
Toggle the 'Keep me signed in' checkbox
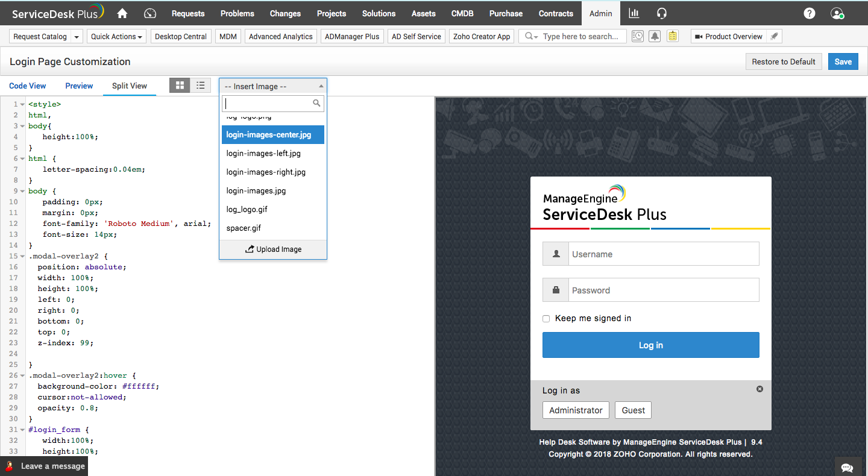pyautogui.click(x=546, y=319)
